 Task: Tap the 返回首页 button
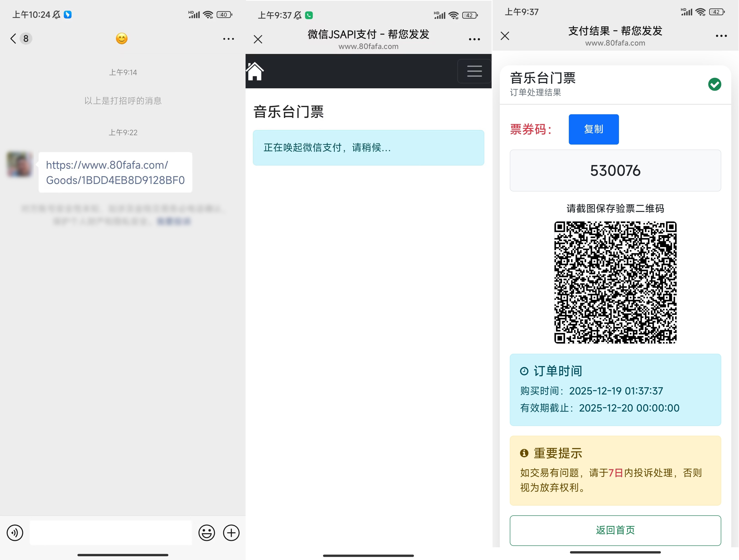click(x=615, y=530)
